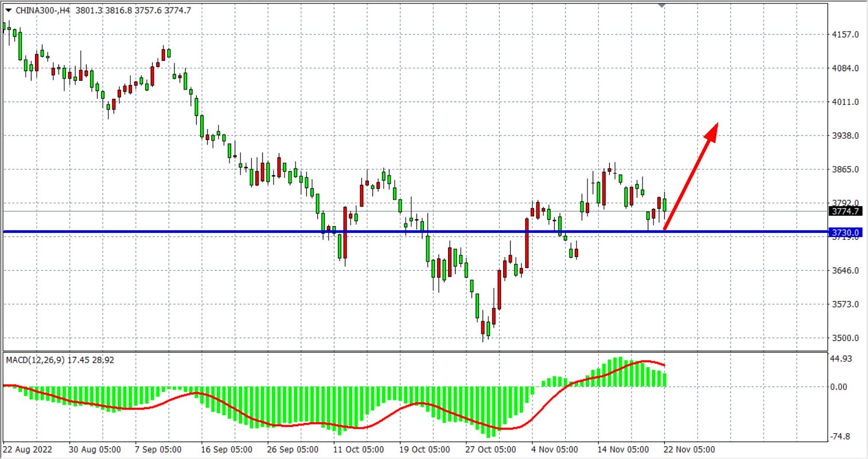This screenshot has height=459, width=868.
Task: Click the most recent candlestick on the chart
Action: point(664,205)
